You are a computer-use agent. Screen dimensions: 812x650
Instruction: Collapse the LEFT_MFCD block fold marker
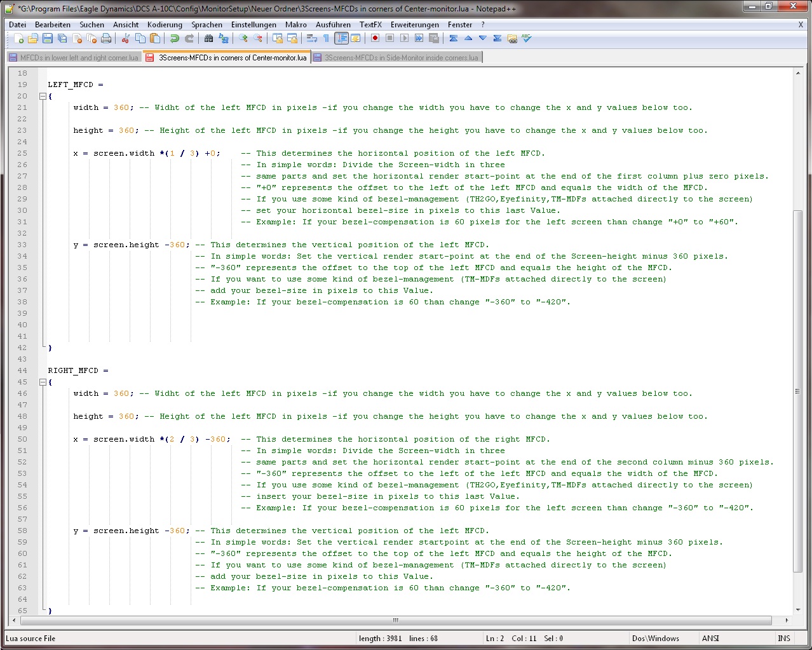[x=43, y=97]
